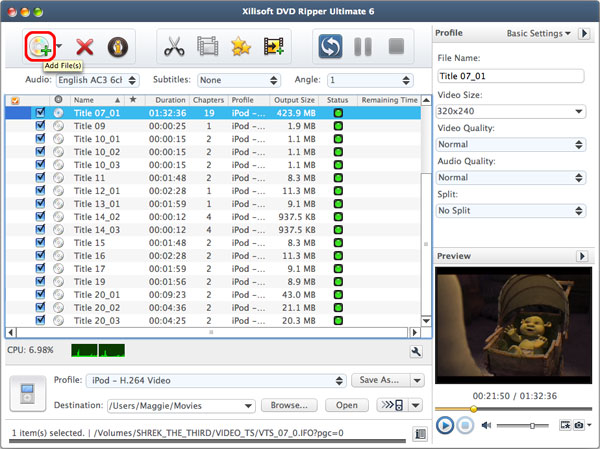Mute the preview speaker icon
The height and width of the screenshot is (449, 600).
[x=486, y=425]
